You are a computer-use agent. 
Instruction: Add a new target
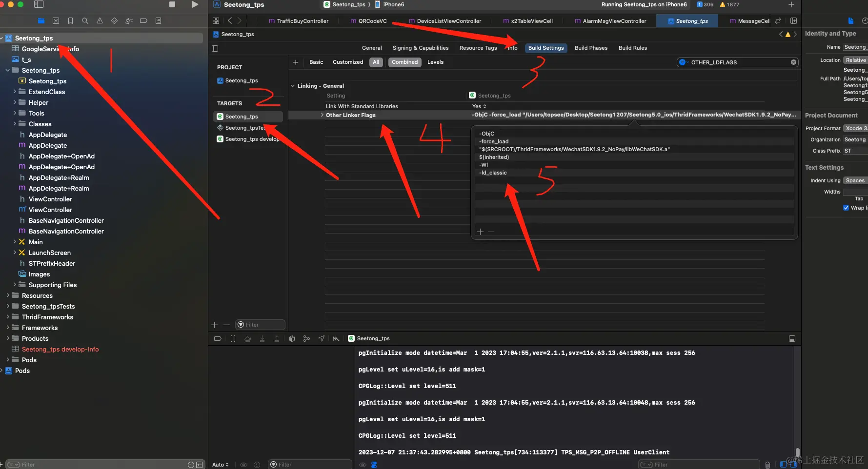(215, 325)
